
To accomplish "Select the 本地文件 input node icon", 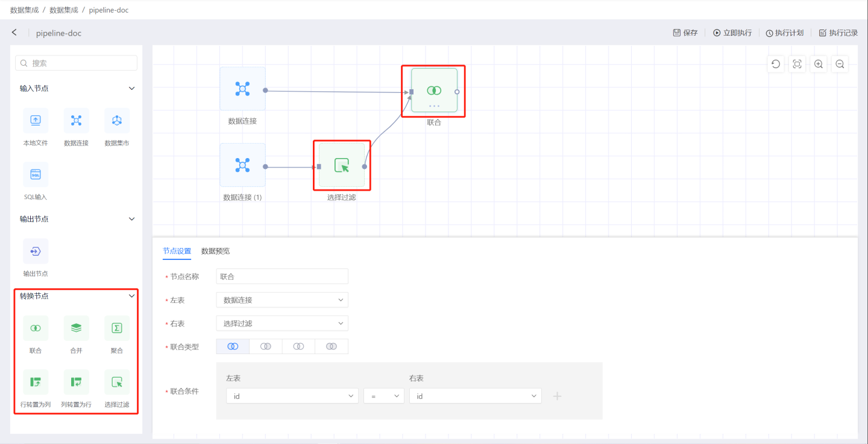I will (x=36, y=121).
